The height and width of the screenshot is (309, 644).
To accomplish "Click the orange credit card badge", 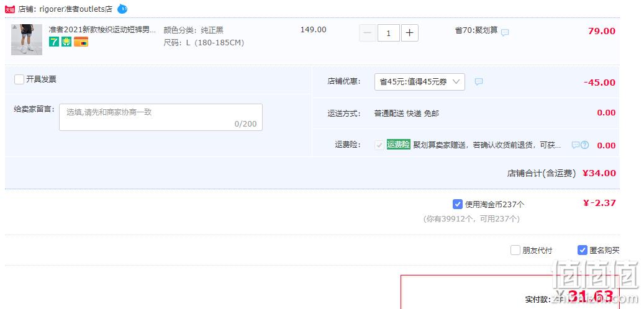I will click(81, 42).
